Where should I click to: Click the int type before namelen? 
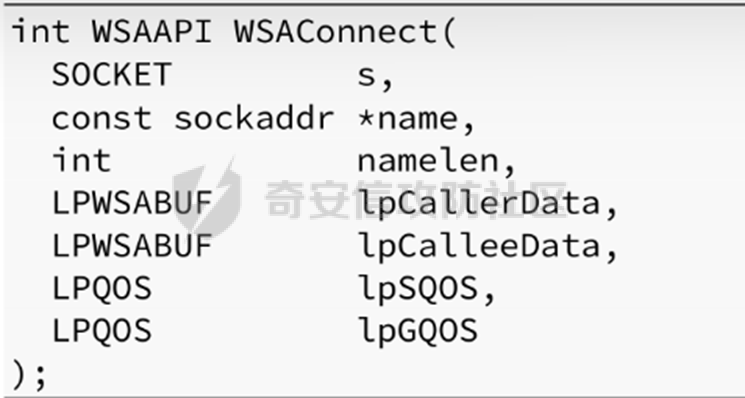[81, 160]
